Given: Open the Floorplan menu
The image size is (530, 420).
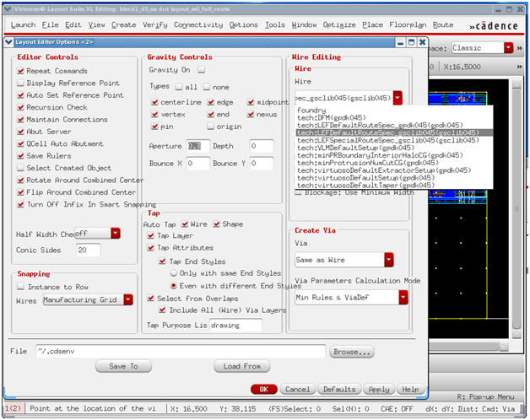Looking at the screenshot, I should point(408,25).
